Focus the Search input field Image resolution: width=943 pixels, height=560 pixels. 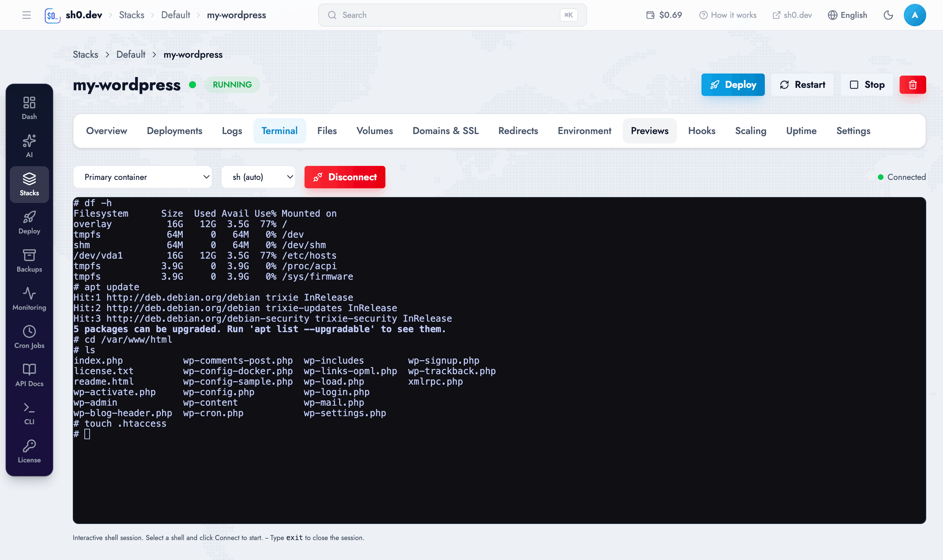click(452, 15)
